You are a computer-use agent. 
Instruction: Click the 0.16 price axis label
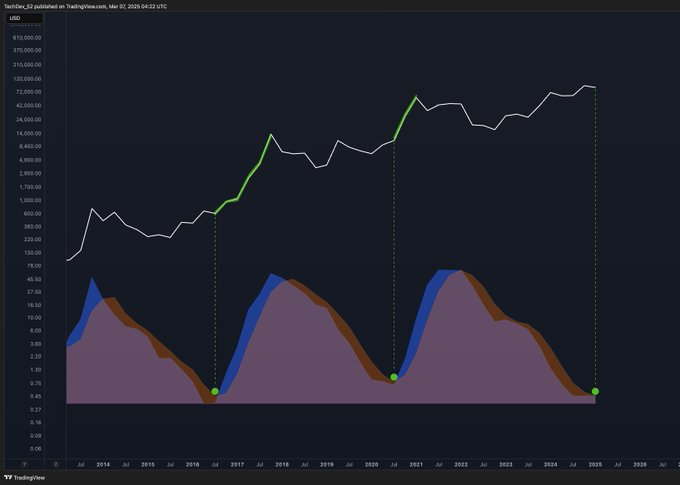(36, 422)
